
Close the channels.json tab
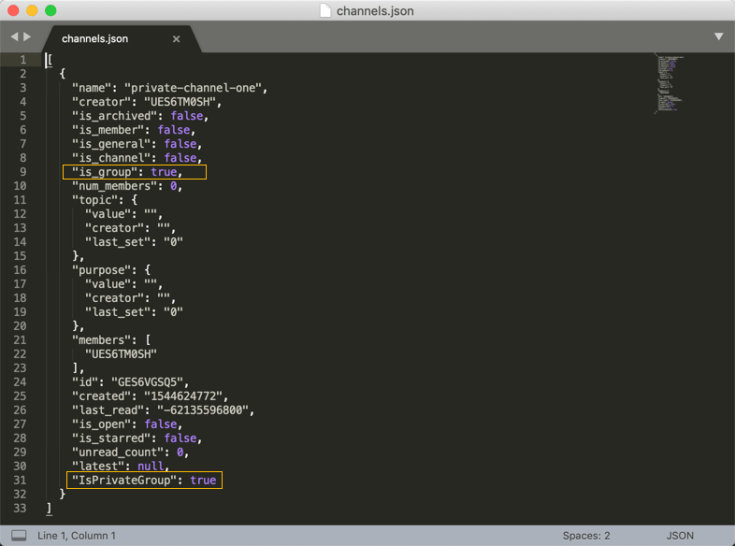point(176,39)
